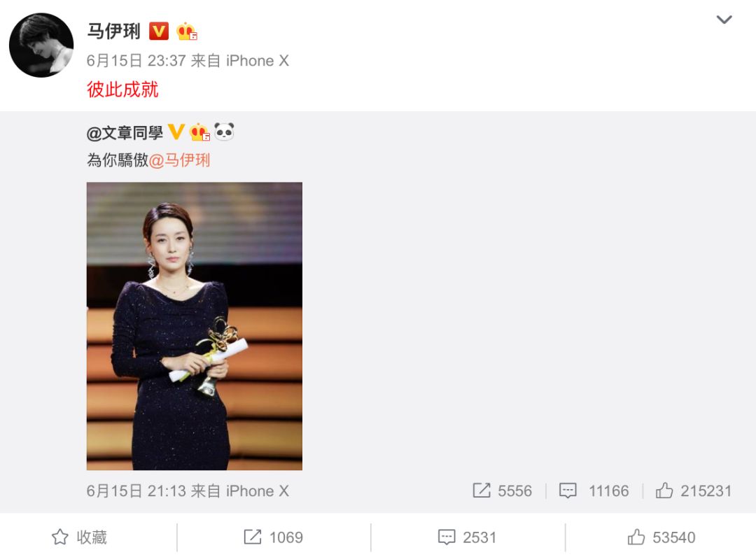
Task: Open the post options chevron menu
Action: (x=724, y=20)
